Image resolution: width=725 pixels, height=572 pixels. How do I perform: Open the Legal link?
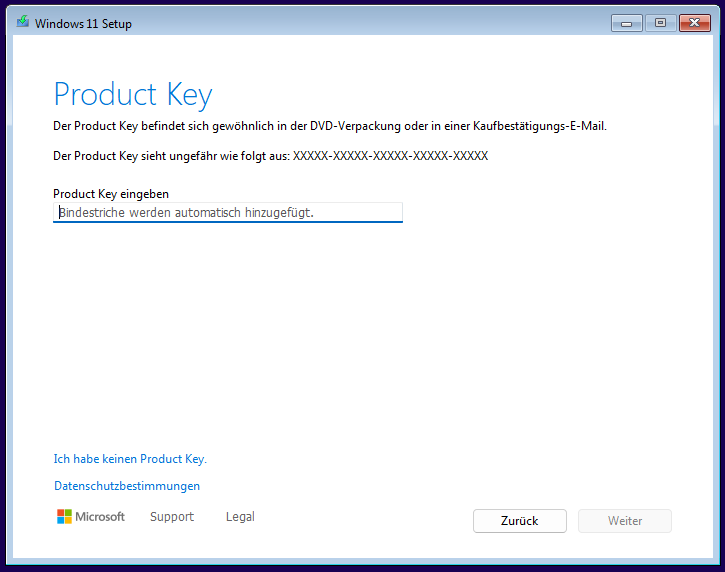pyautogui.click(x=240, y=517)
